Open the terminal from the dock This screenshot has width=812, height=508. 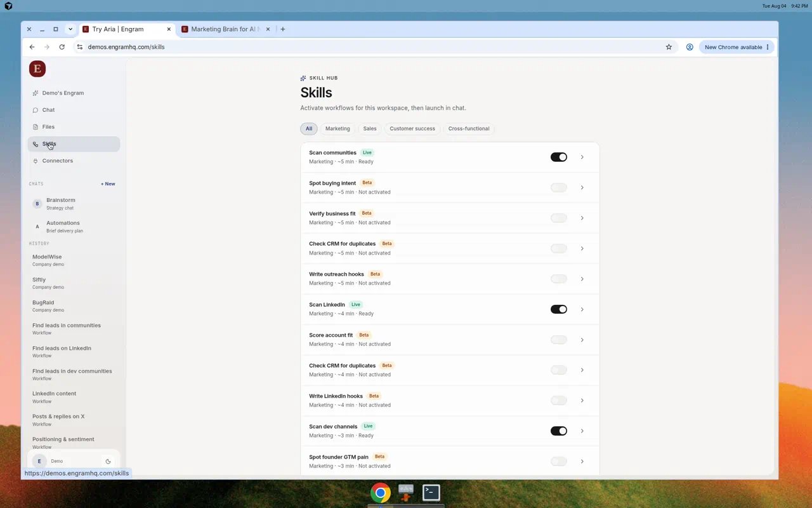[x=431, y=493]
